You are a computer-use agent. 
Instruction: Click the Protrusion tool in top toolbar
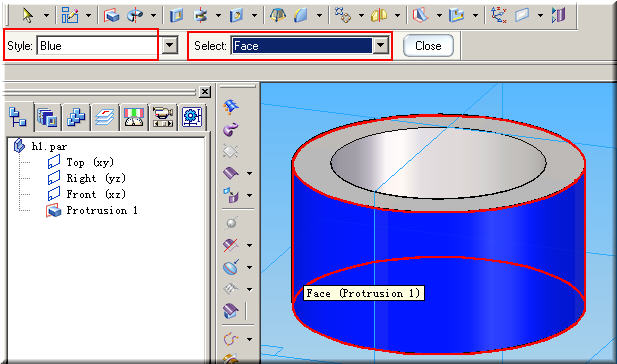pos(111,15)
